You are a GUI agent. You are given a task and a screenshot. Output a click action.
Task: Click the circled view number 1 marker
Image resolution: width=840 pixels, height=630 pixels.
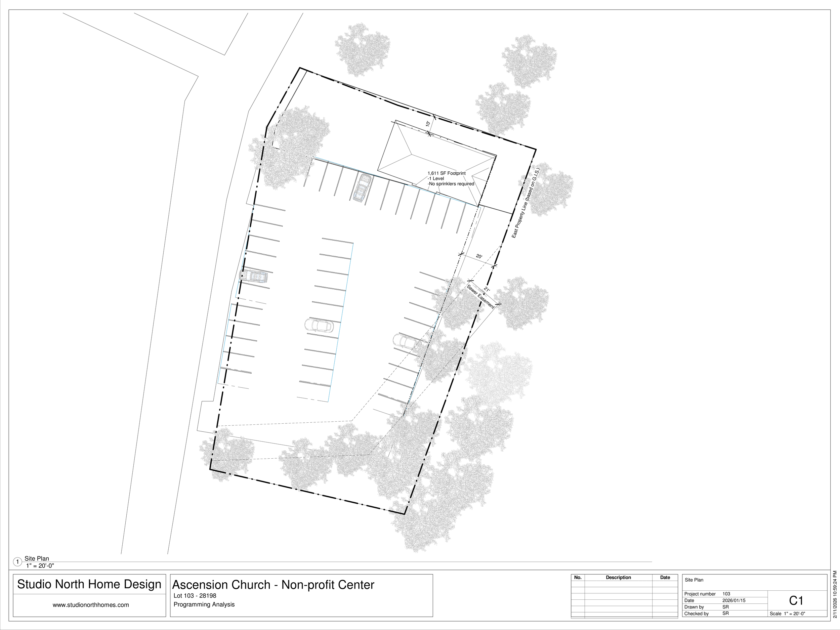pyautogui.click(x=17, y=562)
